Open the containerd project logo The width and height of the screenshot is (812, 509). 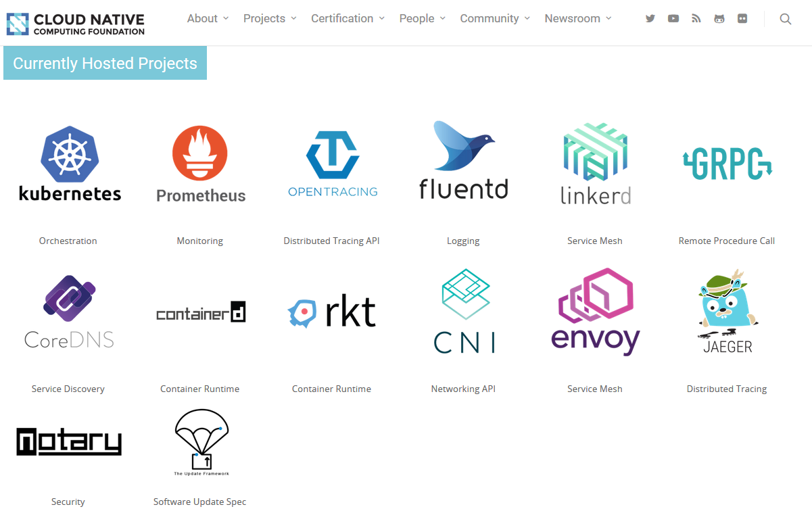click(x=201, y=312)
